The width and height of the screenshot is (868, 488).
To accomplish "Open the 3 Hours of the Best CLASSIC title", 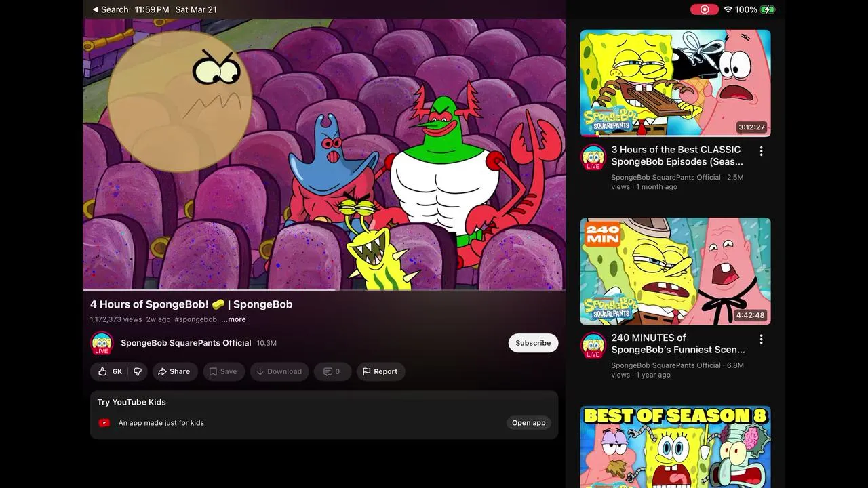I will pyautogui.click(x=677, y=156).
